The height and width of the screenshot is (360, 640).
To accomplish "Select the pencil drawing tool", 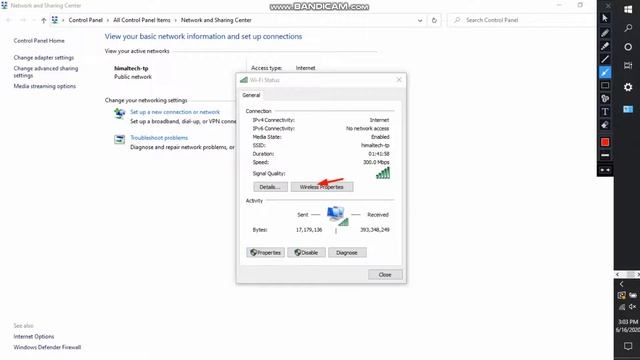I will (x=605, y=33).
